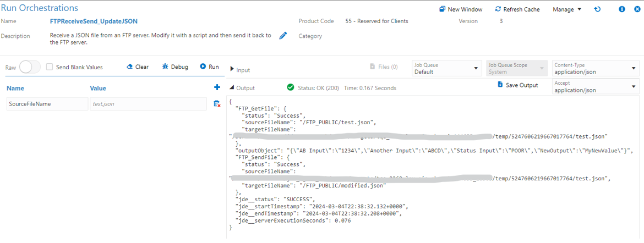The image size is (644, 243).
Task: Click the "jde__startTimestamp" line
Action: click(x=321, y=206)
